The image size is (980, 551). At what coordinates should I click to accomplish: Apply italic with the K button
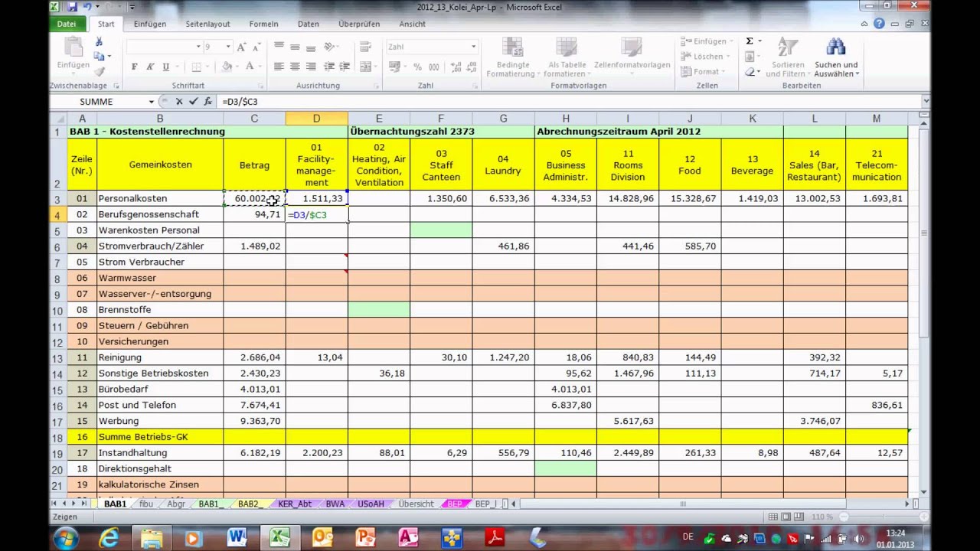click(150, 67)
